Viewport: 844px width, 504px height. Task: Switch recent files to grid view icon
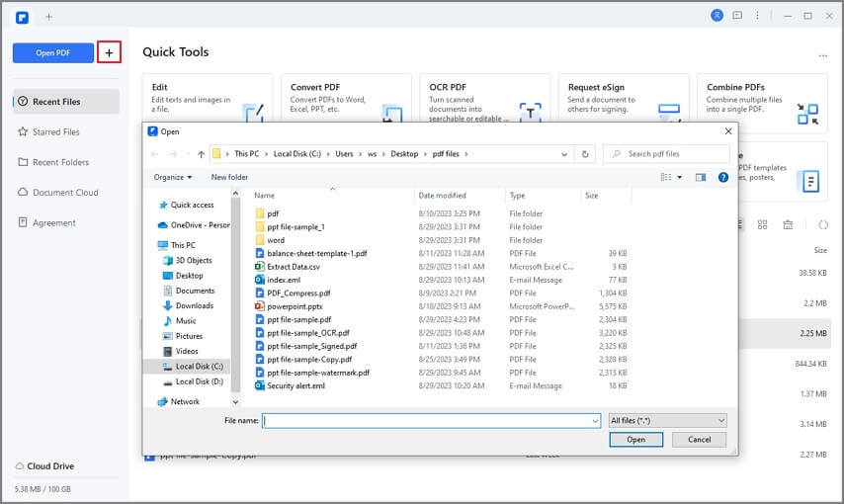click(x=762, y=225)
